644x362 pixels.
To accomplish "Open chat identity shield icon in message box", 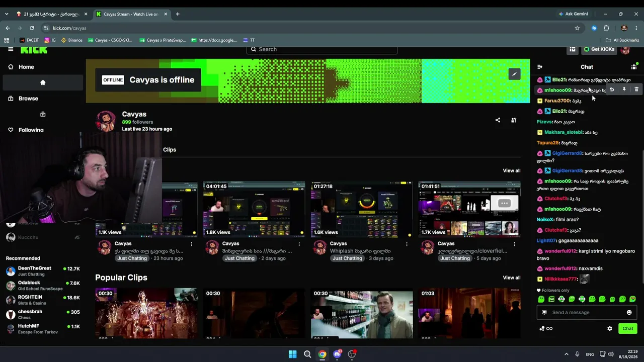I will (544, 313).
